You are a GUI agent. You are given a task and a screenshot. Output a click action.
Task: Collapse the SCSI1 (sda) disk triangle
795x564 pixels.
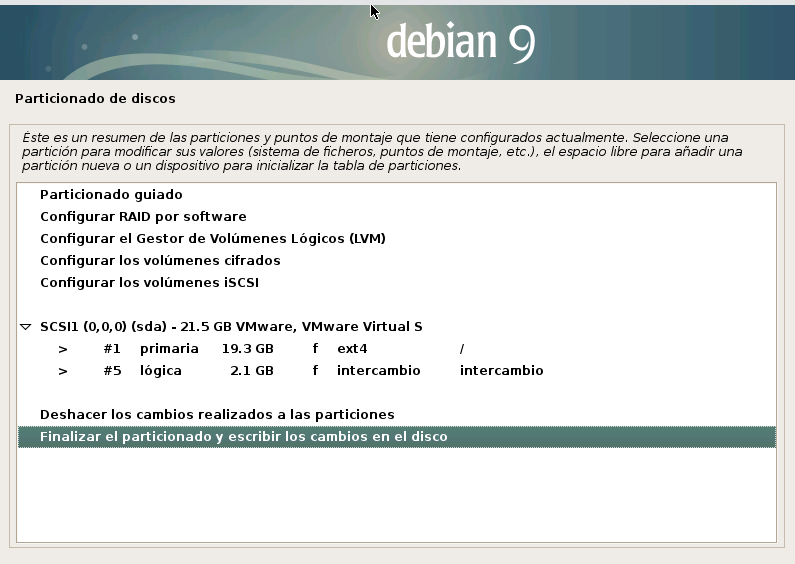(26, 327)
